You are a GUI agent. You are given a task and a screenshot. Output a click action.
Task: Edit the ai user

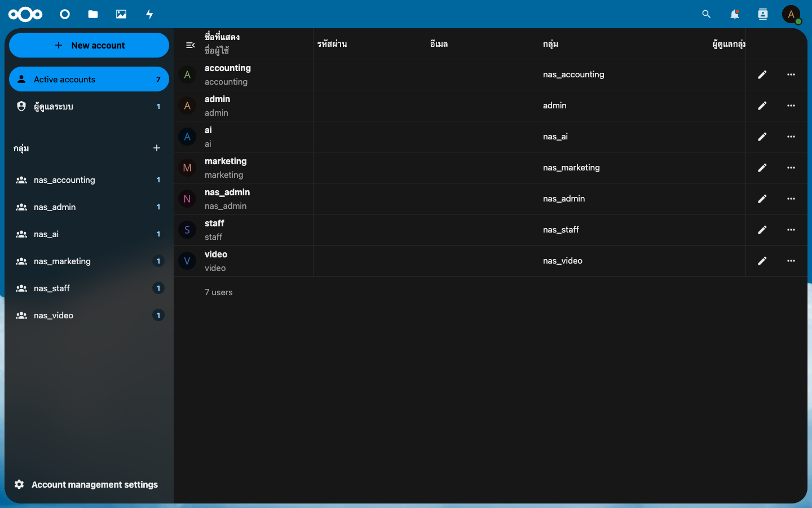762,137
